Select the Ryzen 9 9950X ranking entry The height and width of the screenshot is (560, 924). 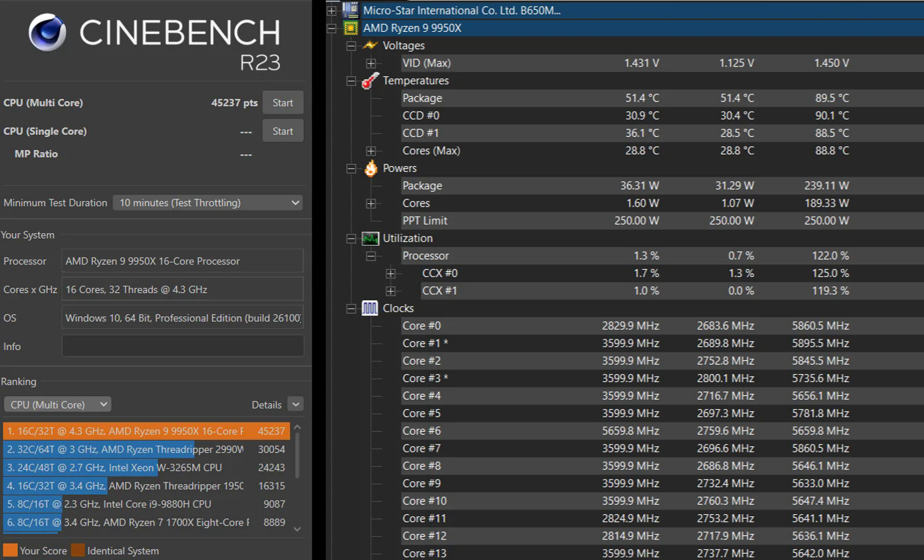[x=146, y=431]
